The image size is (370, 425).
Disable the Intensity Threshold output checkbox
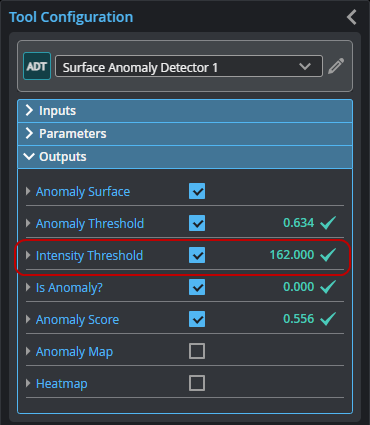(x=197, y=255)
